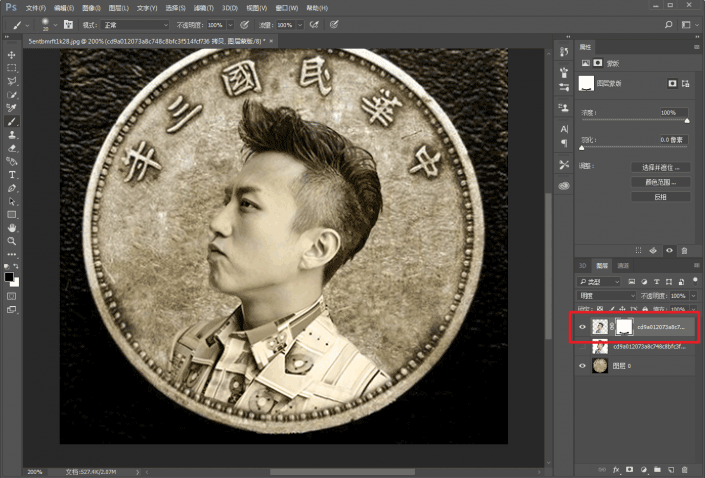Create a new group folder icon

tap(657, 469)
